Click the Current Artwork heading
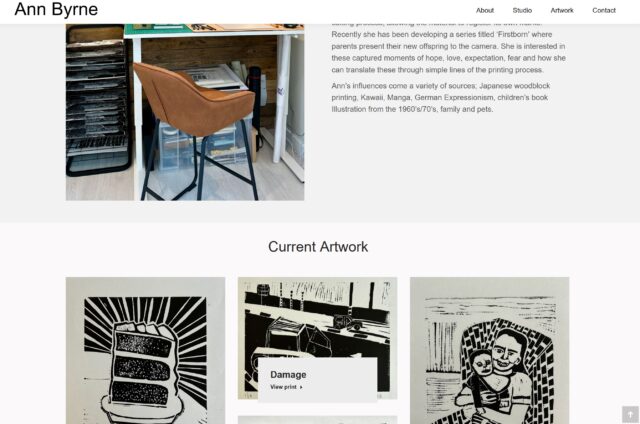The width and height of the screenshot is (640, 424). [x=318, y=246]
